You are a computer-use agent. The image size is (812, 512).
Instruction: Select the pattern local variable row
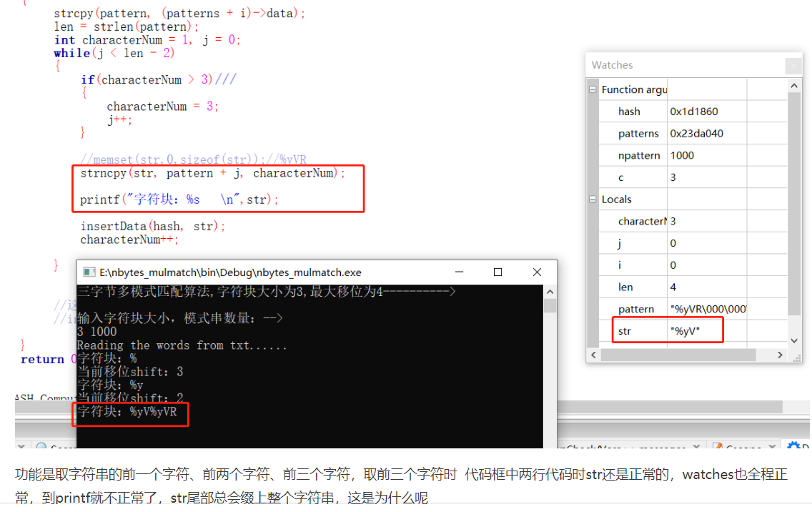(693, 310)
